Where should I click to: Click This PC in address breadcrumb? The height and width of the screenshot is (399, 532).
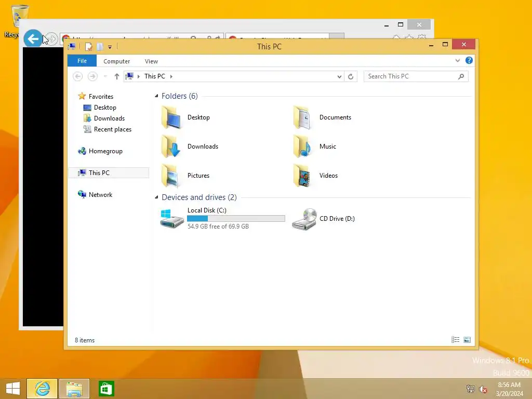(155, 76)
